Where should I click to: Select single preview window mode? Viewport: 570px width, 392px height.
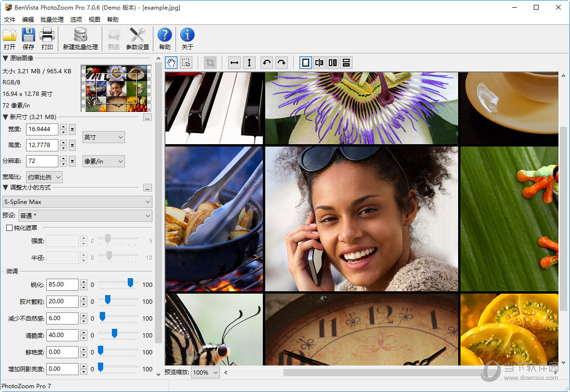click(x=305, y=63)
